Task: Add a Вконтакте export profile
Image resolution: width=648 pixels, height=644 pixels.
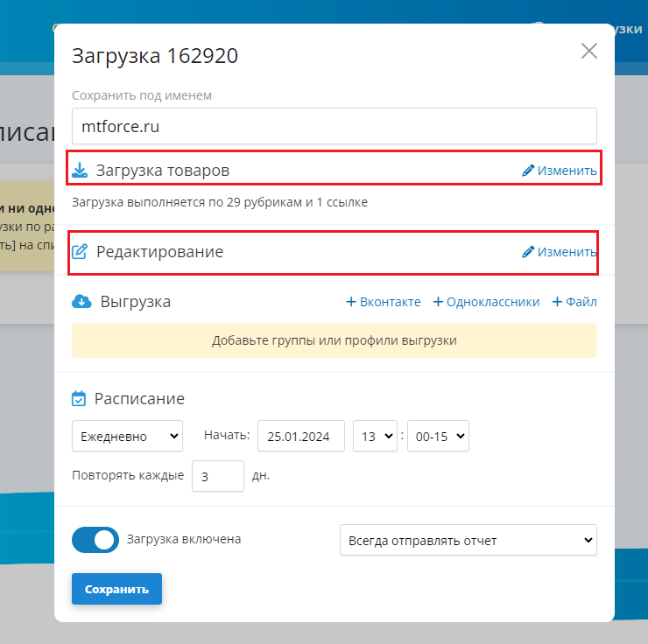Action: 384,302
